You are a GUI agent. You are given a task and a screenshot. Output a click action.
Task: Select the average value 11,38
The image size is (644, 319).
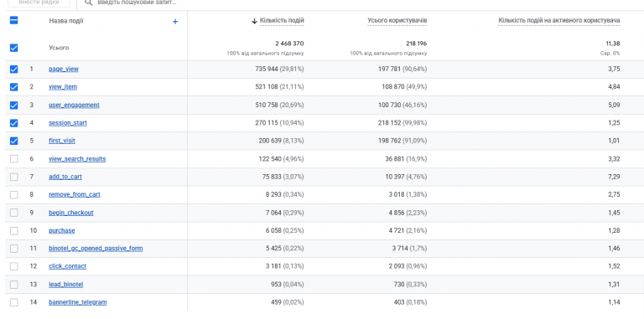tap(613, 44)
